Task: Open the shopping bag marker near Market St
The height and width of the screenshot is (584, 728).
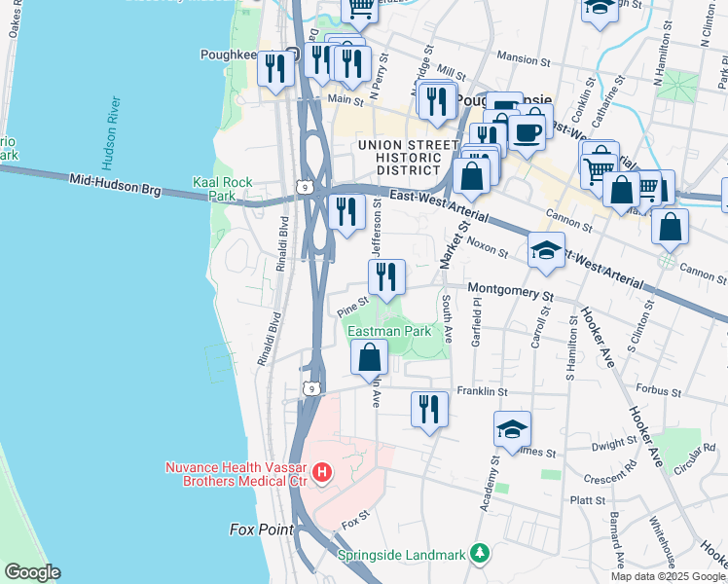Action: pyautogui.click(x=471, y=178)
